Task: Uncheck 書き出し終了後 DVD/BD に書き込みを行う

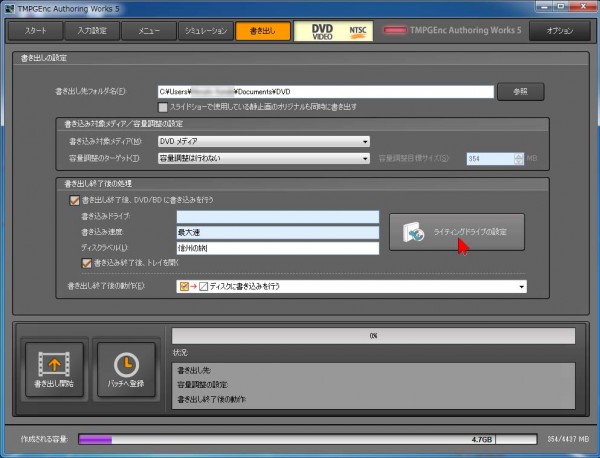Action: [x=73, y=200]
